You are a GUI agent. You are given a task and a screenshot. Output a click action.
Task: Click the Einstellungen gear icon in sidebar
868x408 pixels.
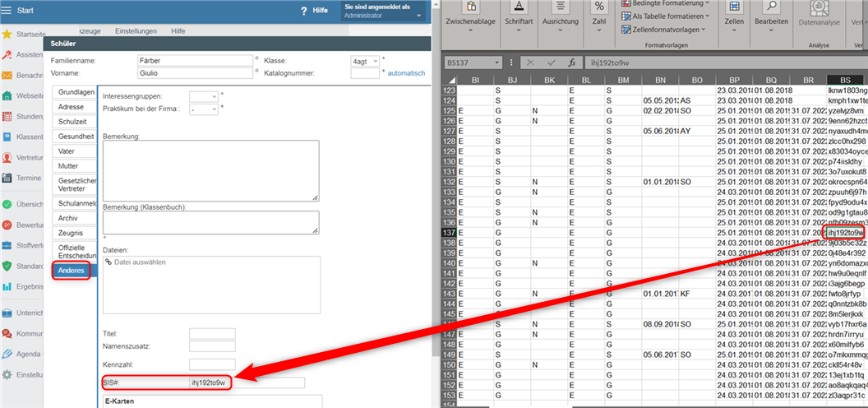click(x=7, y=374)
